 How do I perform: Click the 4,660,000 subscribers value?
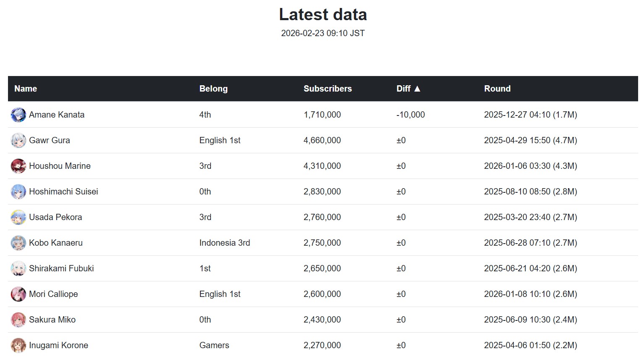322,140
